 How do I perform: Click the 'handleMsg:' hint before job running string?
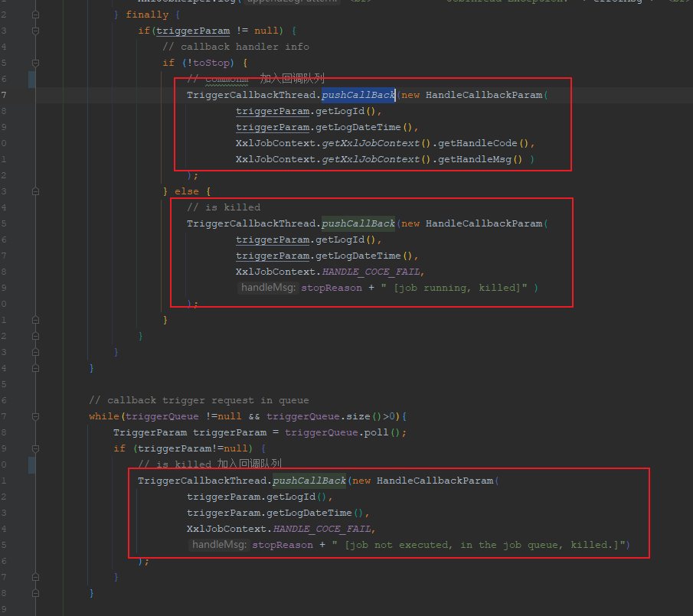(x=268, y=288)
